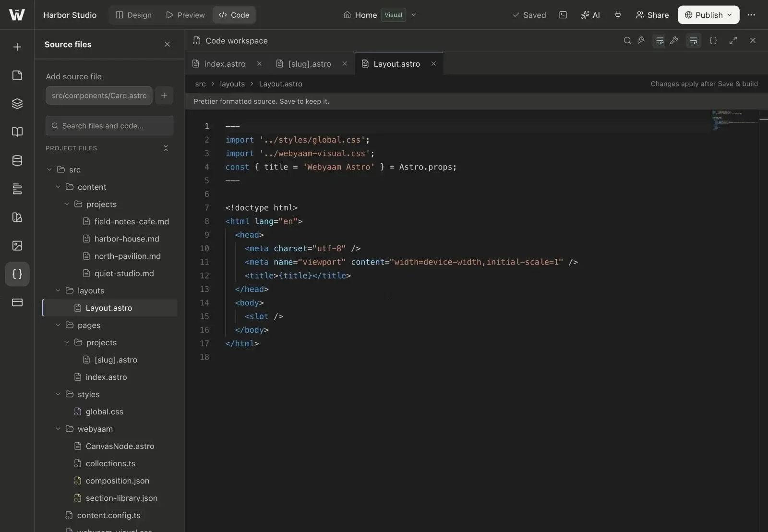Focus the Search files and code field

[x=109, y=126]
